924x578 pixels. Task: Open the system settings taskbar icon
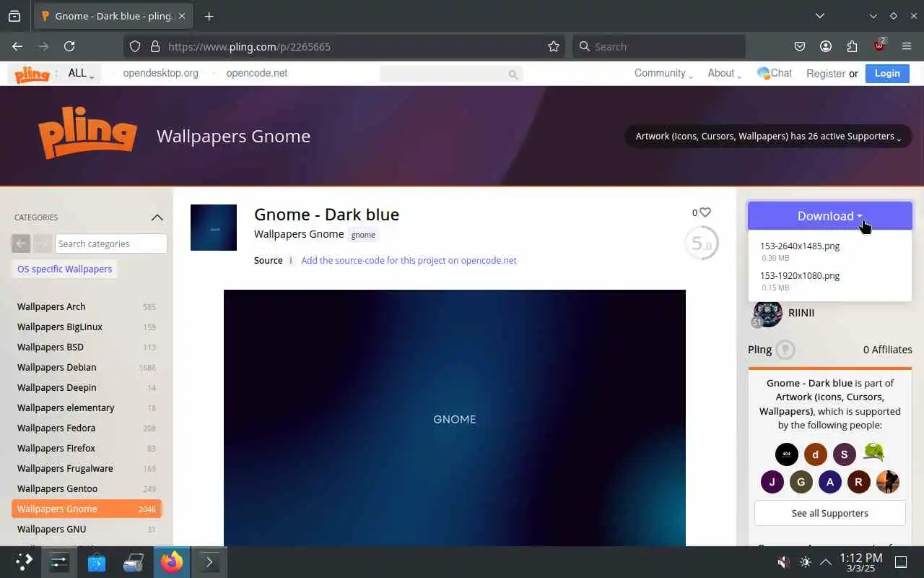(x=59, y=562)
